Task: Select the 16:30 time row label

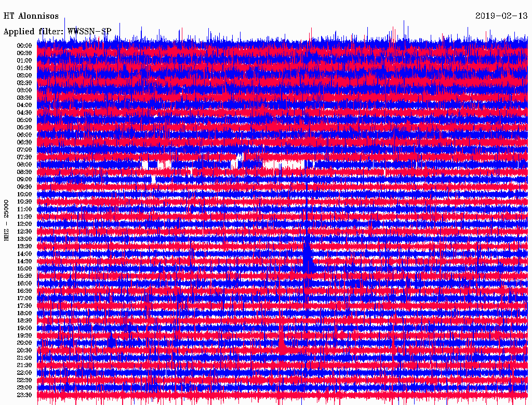Action: 24,291
